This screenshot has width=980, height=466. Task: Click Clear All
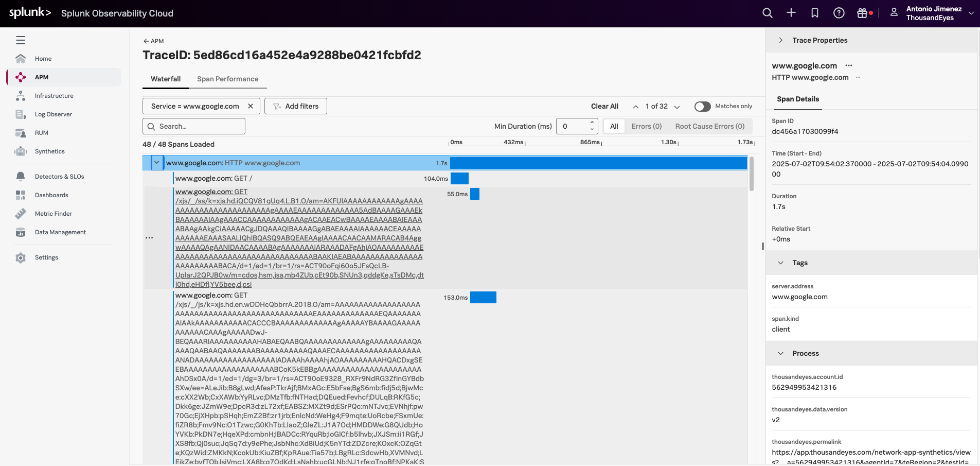click(604, 106)
